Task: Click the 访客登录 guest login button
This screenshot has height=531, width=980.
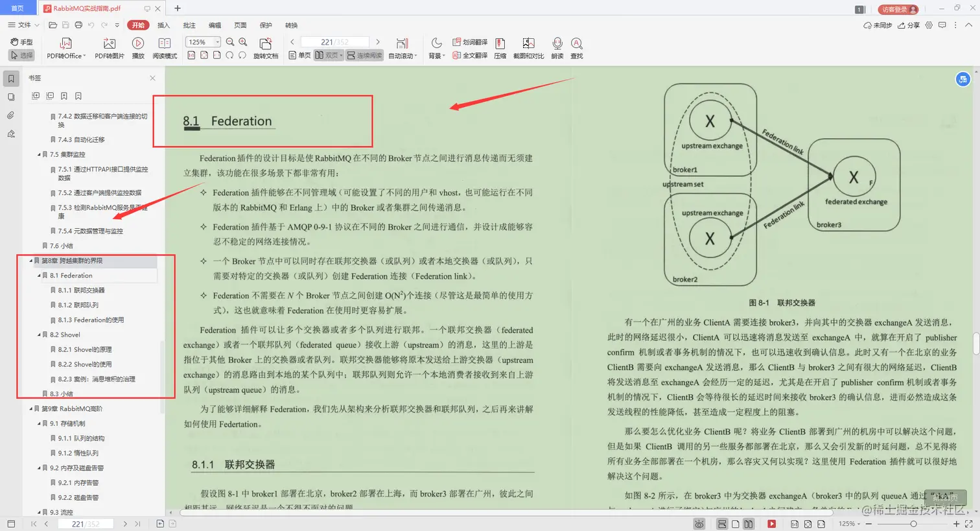Action: 898,9
